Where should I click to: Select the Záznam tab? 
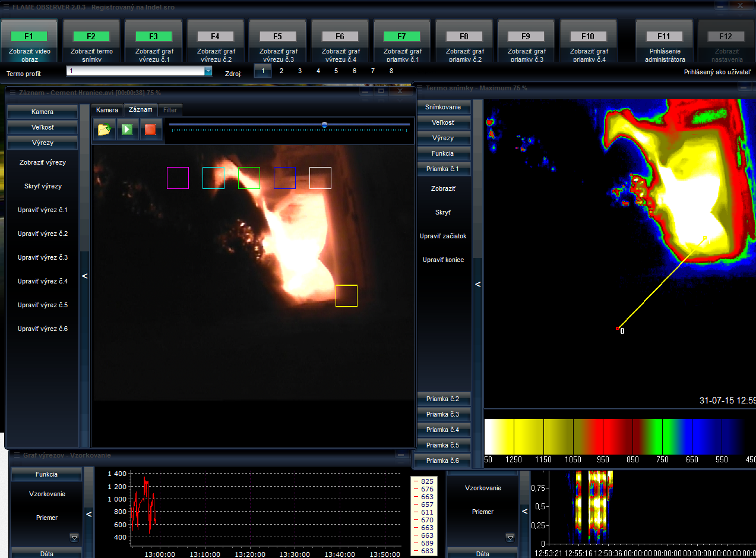coord(140,110)
